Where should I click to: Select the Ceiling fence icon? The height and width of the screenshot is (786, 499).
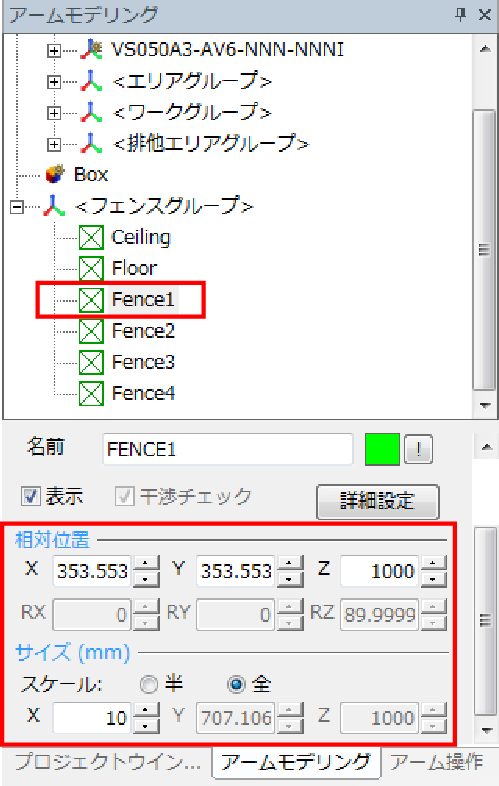(x=91, y=237)
